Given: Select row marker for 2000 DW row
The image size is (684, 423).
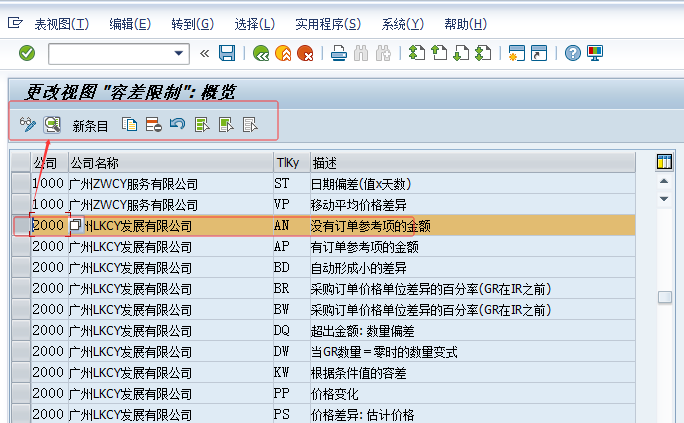Looking at the screenshot, I should 21,351.
